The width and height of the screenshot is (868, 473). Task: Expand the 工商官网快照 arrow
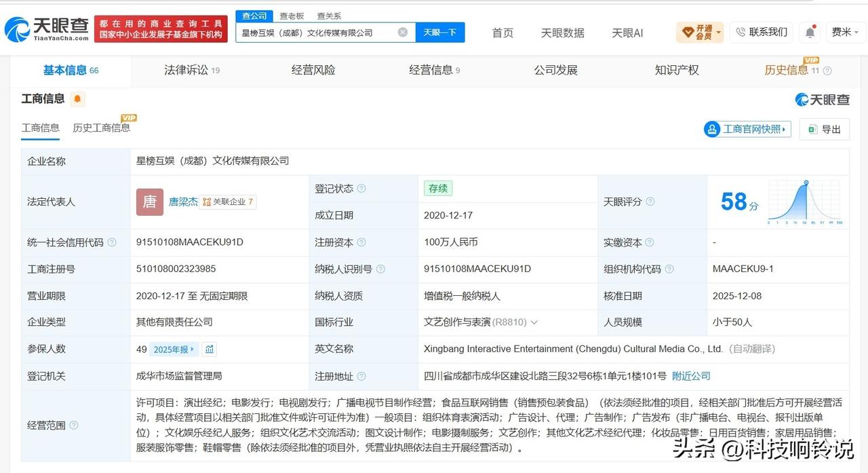pos(785,129)
